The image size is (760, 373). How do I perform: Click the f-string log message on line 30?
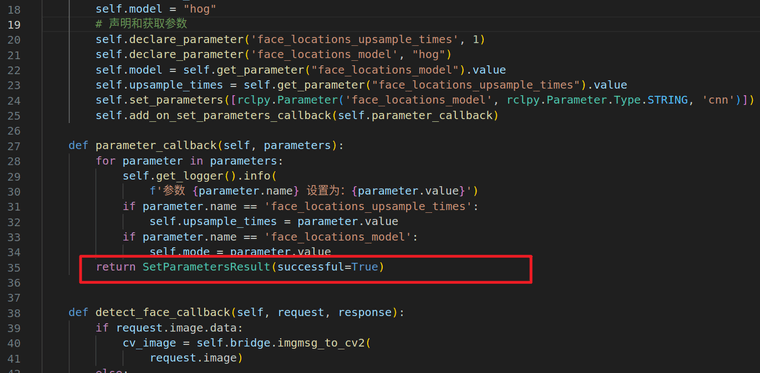310,191
